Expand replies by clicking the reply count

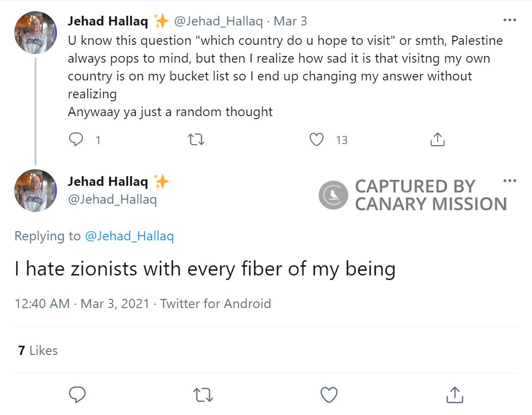tap(97, 140)
